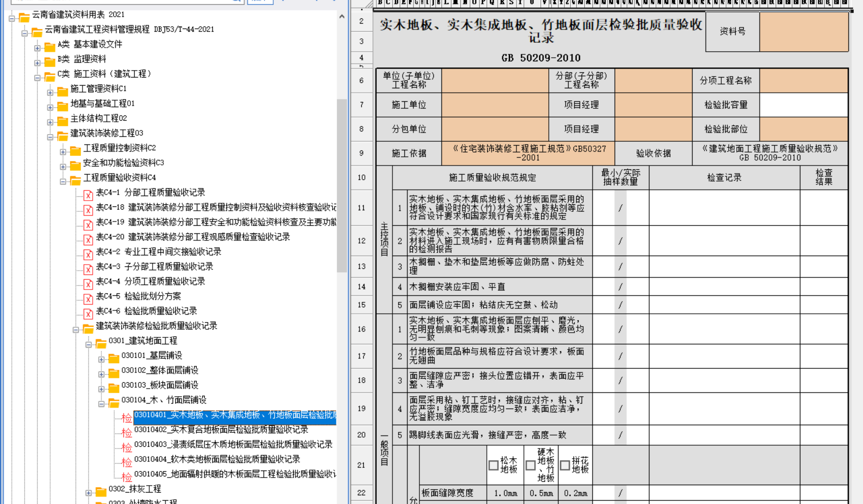
Task: Collapse the 030104_木、竹面层铺设 folder node
Action: coord(101,404)
